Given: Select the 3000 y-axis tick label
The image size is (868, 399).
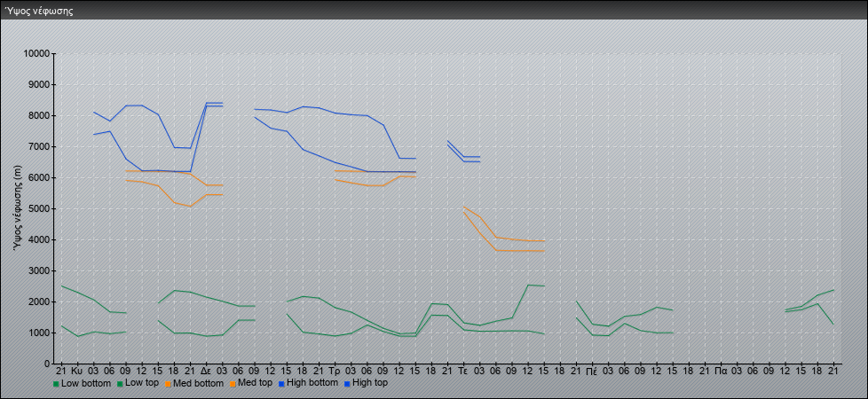Looking at the screenshot, I should 39,270.
